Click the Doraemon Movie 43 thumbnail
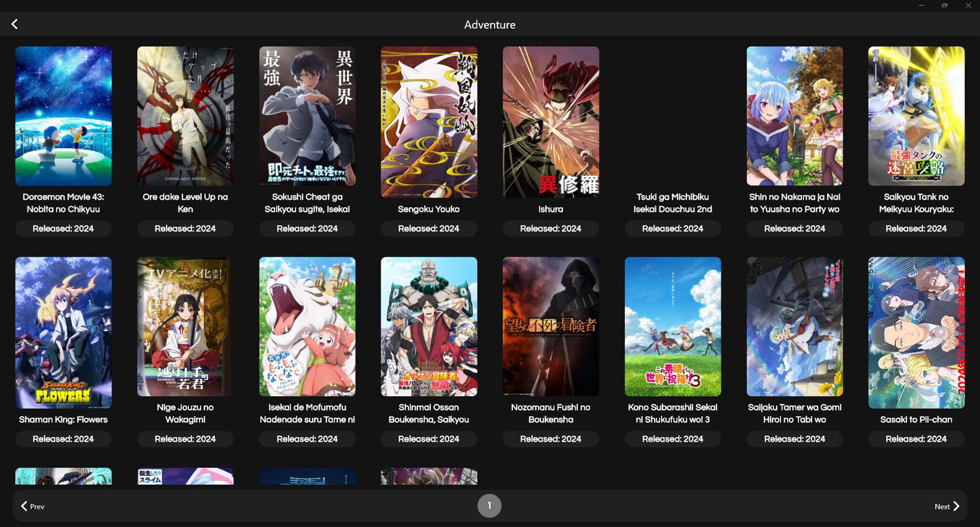Image resolution: width=980 pixels, height=527 pixels. pos(63,116)
